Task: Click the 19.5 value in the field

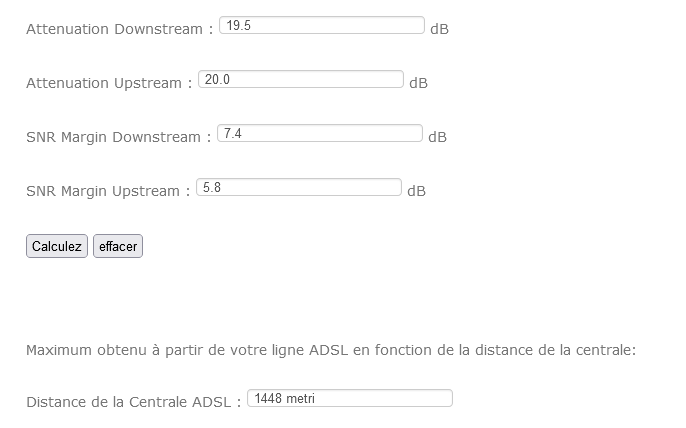Action: pyautogui.click(x=238, y=25)
